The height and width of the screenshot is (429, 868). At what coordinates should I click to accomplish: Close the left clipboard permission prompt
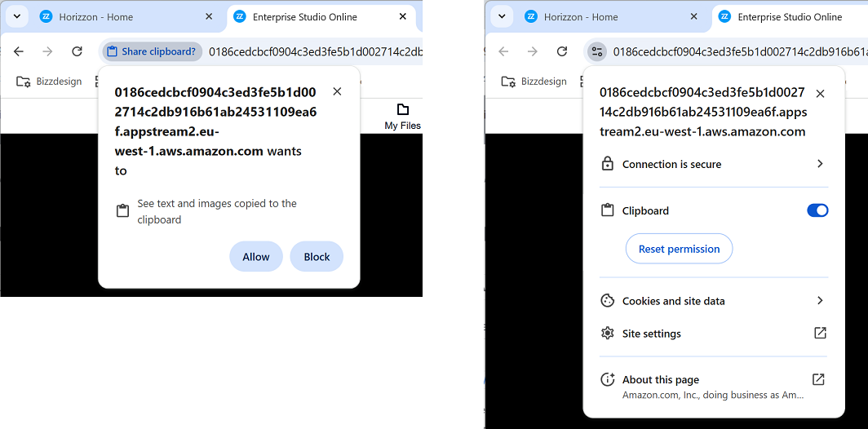pyautogui.click(x=337, y=91)
